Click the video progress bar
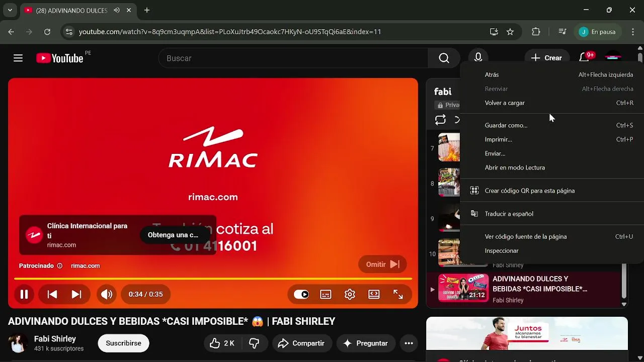Screen dimensions: 644x362 213,279
